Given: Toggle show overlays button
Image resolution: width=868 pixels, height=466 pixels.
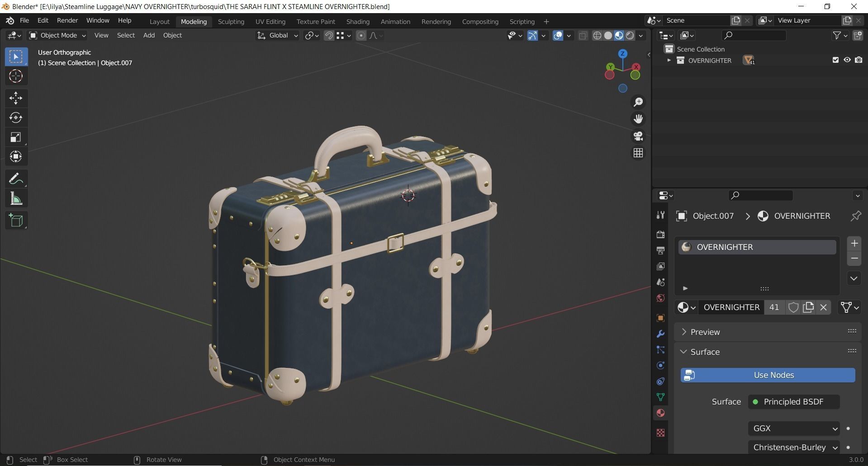Looking at the screenshot, I should pyautogui.click(x=558, y=35).
